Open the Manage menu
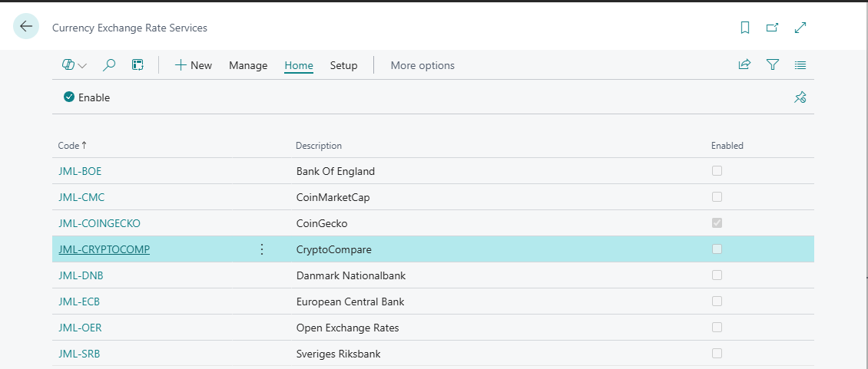 click(248, 65)
